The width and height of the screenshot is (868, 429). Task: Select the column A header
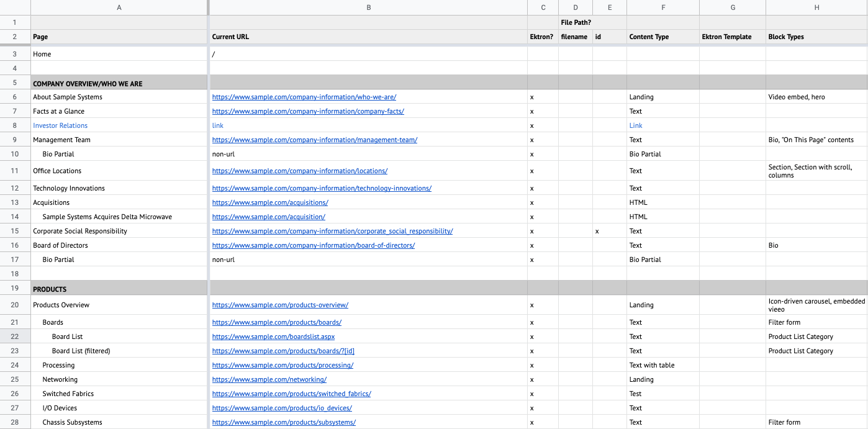(x=119, y=7)
